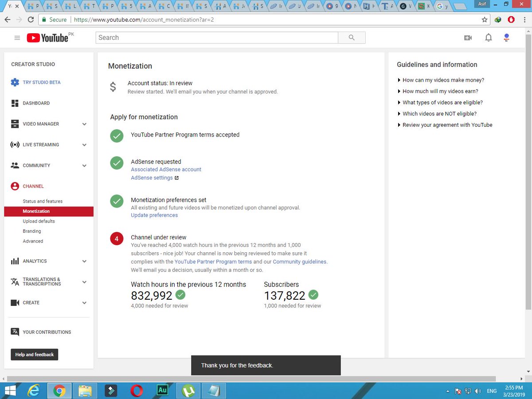Viewport: 532px width, 399px height.
Task: Select Monetization in the Channel menu
Action: click(x=49, y=211)
